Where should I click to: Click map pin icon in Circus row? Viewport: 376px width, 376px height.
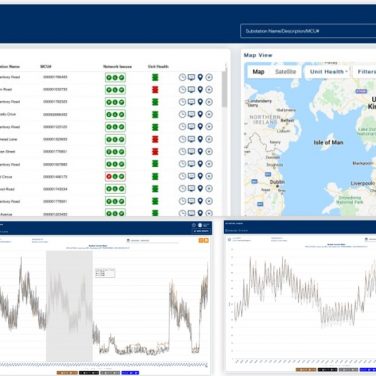pos(200,176)
